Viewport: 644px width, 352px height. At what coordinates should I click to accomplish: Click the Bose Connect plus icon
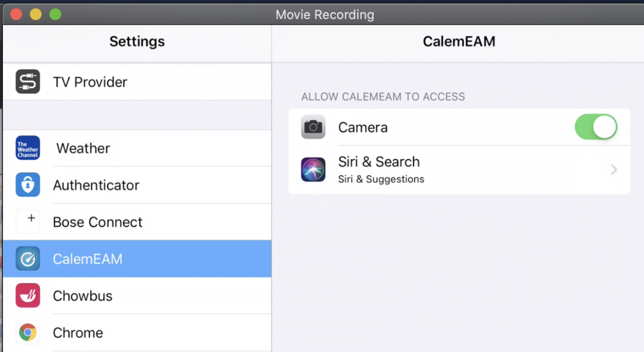point(28,222)
